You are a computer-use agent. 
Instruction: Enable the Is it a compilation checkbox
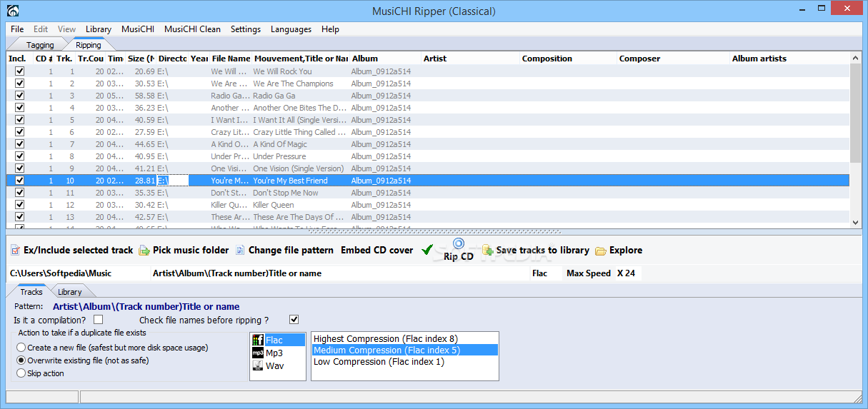99,320
